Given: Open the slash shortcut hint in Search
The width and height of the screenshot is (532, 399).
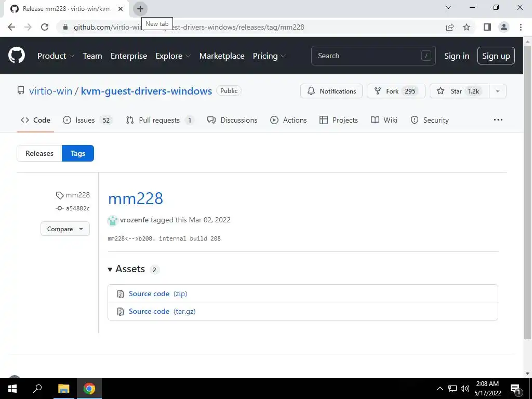Looking at the screenshot, I should tap(426, 56).
